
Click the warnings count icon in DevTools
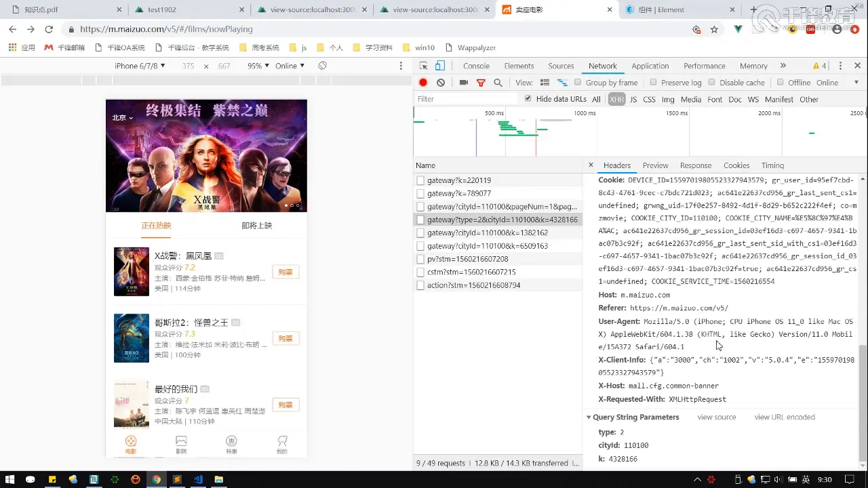pyautogui.click(x=819, y=66)
